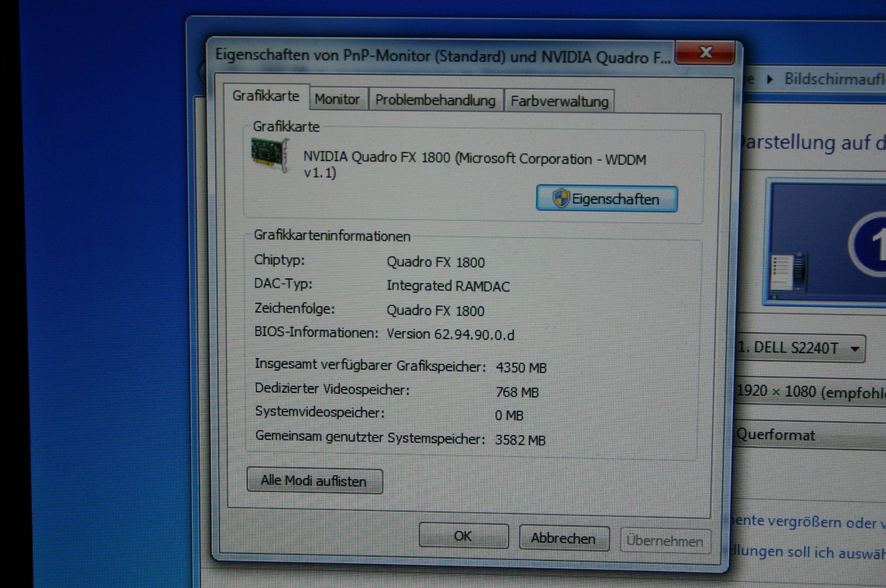
Task: Switch to the Monitor tab
Action: [337, 99]
